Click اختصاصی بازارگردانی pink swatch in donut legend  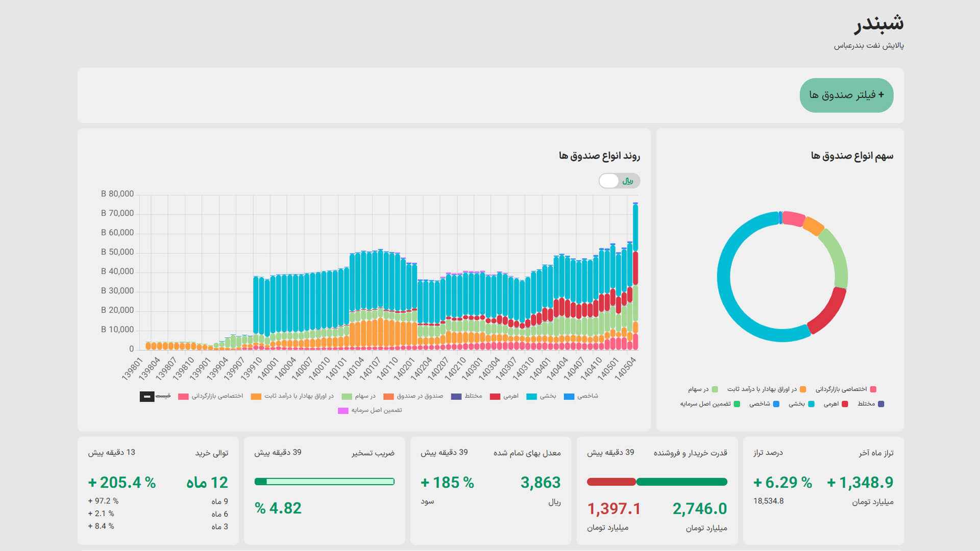[x=873, y=390]
